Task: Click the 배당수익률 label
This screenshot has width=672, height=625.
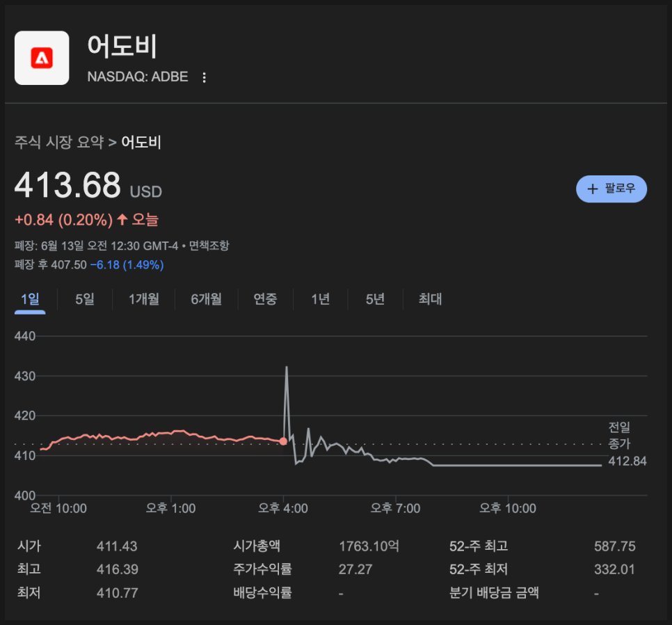Action: [263, 593]
